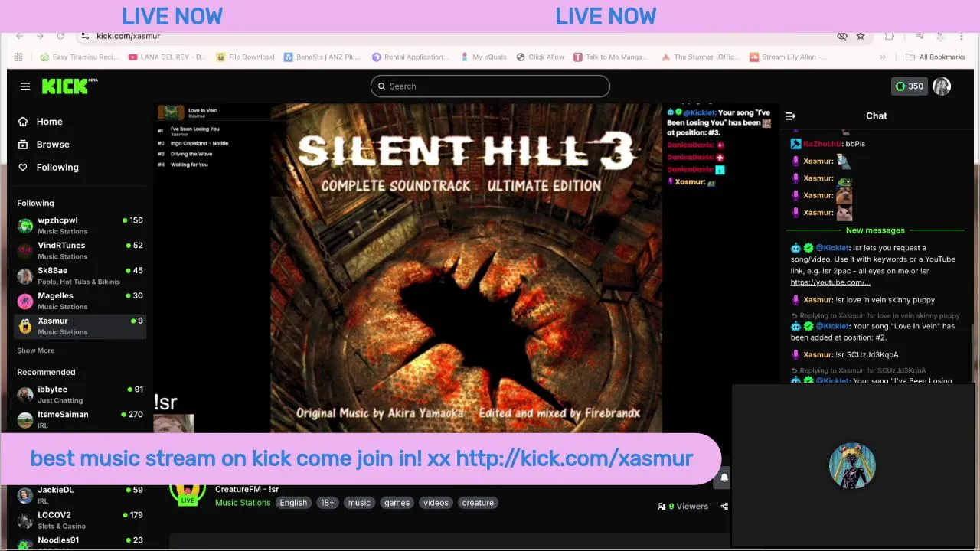Click the KaZhuLhU username in chat
Image resolution: width=980 pixels, height=551 pixels.
823,144
